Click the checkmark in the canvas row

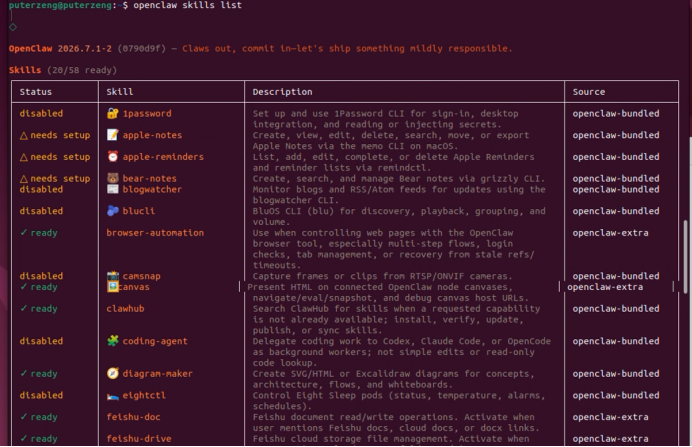click(x=23, y=287)
